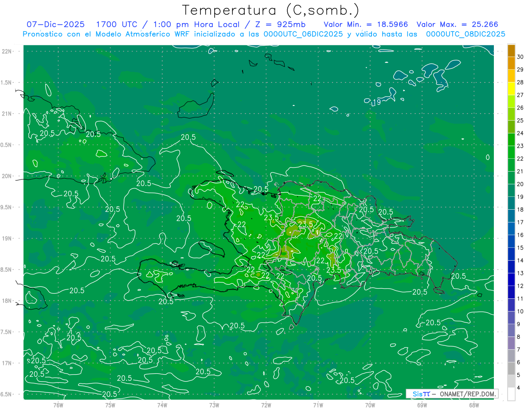Click the title "Temperatura (C,somb.)"
The width and height of the screenshot is (532, 411).
(270, 10)
